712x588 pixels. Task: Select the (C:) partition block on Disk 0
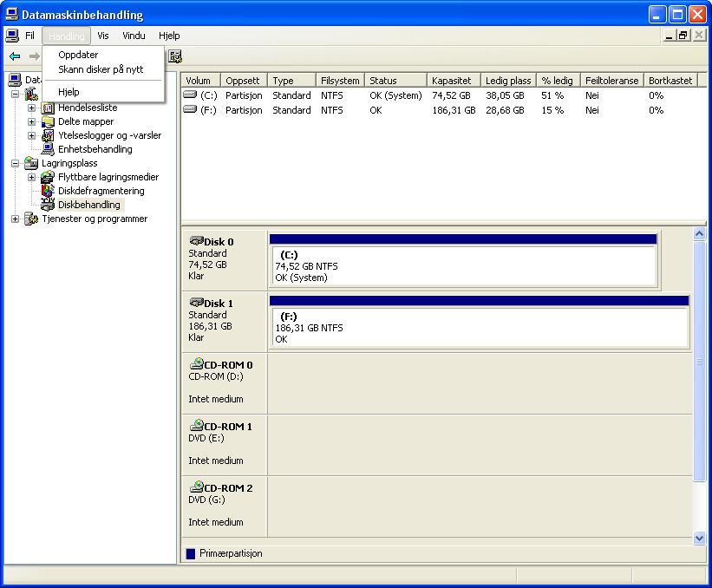[463, 261]
